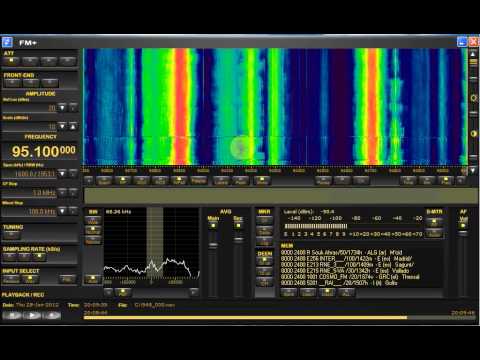Click the Record button in PLAYBACK / REC
480x360 pixels.
point(52,315)
